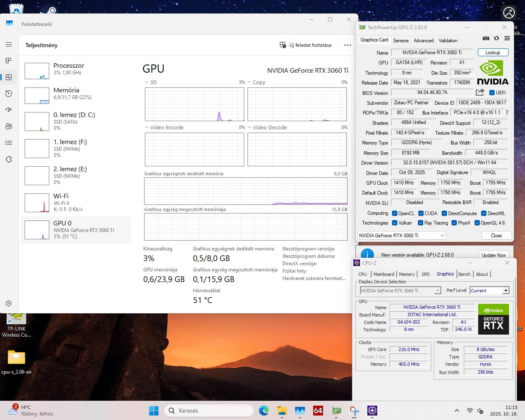Screen dimensions: 525x420
Task: Open Task Manager navigation hamburger menu
Action: point(9,44)
